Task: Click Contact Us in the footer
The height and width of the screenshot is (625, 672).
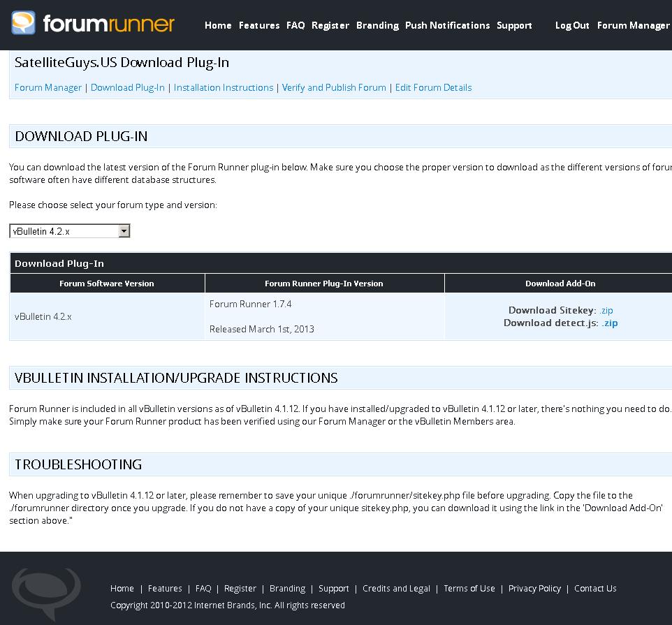Action: coord(595,589)
